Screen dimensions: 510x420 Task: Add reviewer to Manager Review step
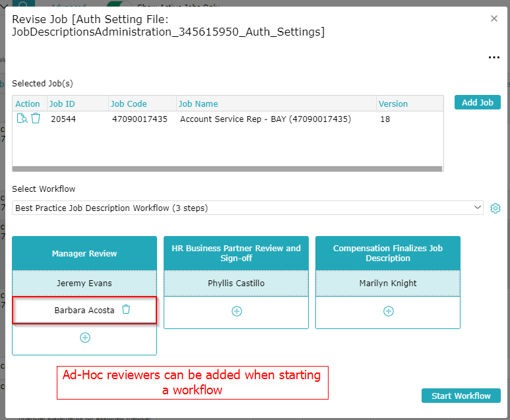coord(84,338)
